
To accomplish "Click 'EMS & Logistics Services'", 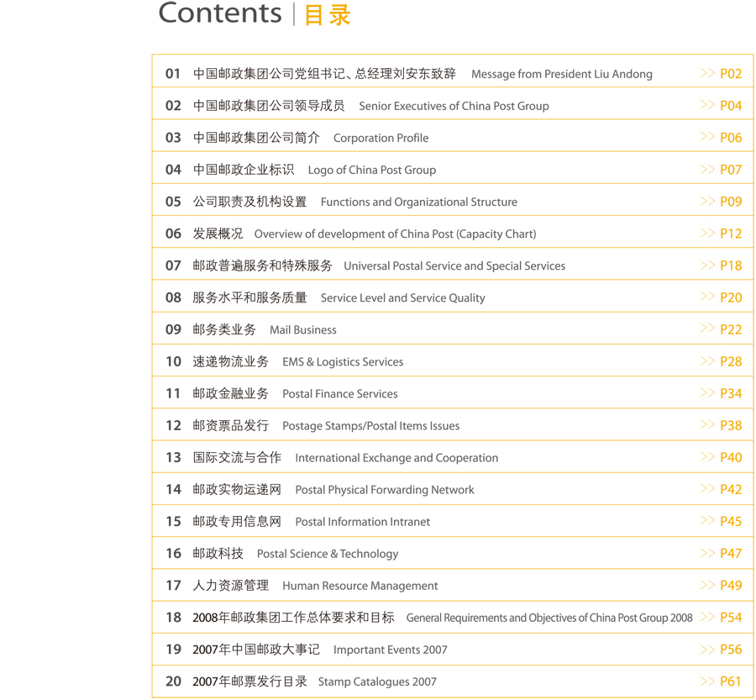I will [343, 362].
